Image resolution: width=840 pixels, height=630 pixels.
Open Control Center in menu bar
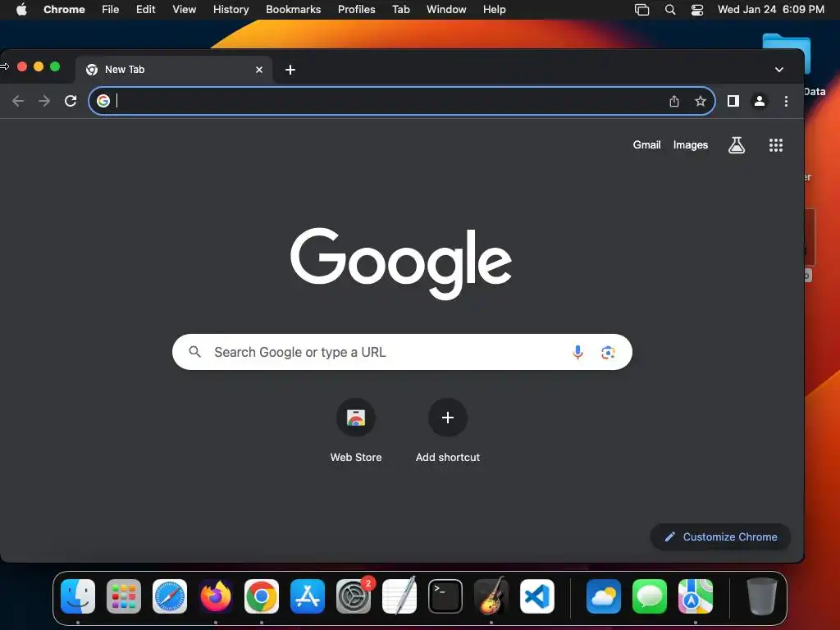pos(697,9)
